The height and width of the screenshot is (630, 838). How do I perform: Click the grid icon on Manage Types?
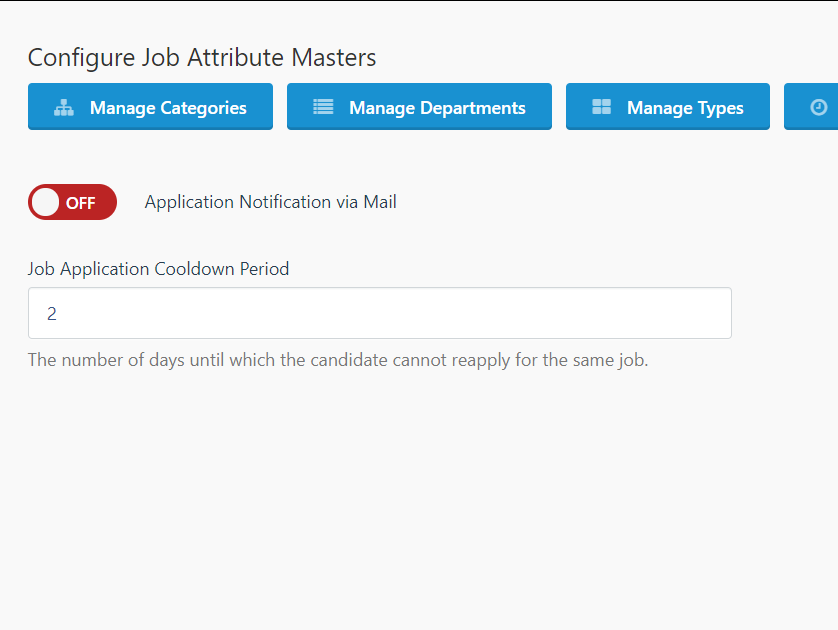tap(601, 107)
